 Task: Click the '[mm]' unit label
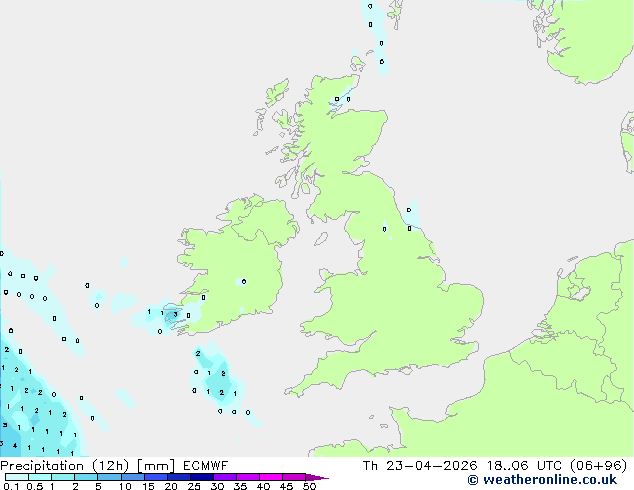pyautogui.click(x=156, y=466)
